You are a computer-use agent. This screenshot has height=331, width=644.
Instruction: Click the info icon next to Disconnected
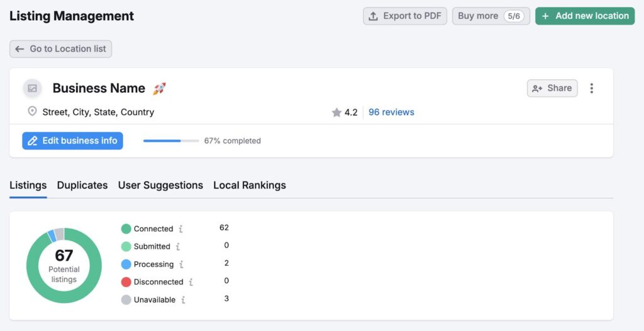point(191,282)
